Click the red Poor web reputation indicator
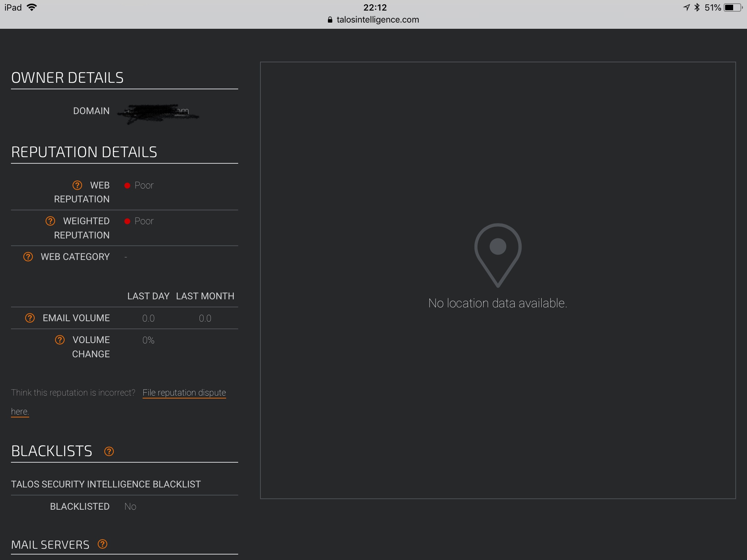 127,186
